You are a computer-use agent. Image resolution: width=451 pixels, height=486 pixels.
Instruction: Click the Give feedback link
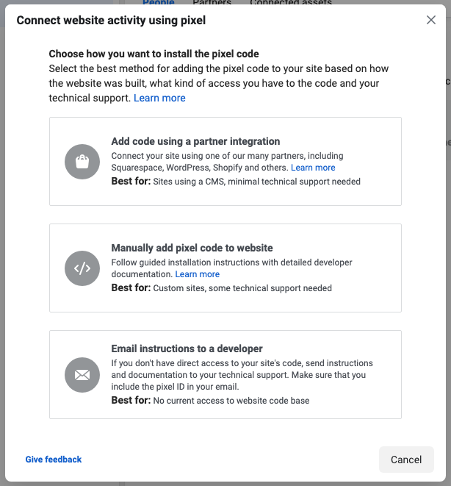[x=54, y=459]
